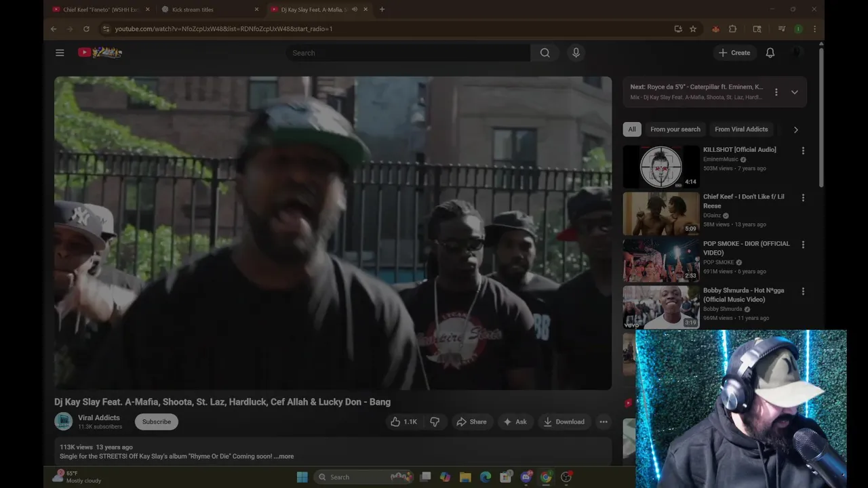Open the weather widget showing 65°F
The width and height of the screenshot is (868, 488).
click(76, 477)
